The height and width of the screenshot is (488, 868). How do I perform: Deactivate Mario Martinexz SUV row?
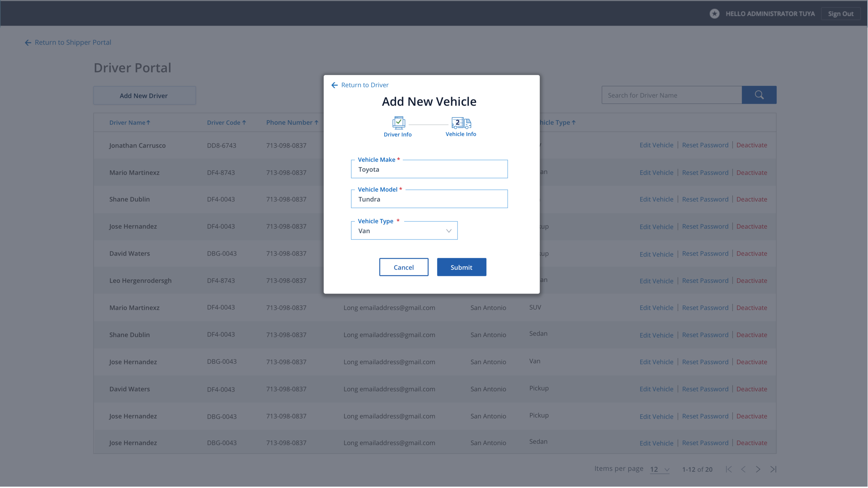point(752,308)
